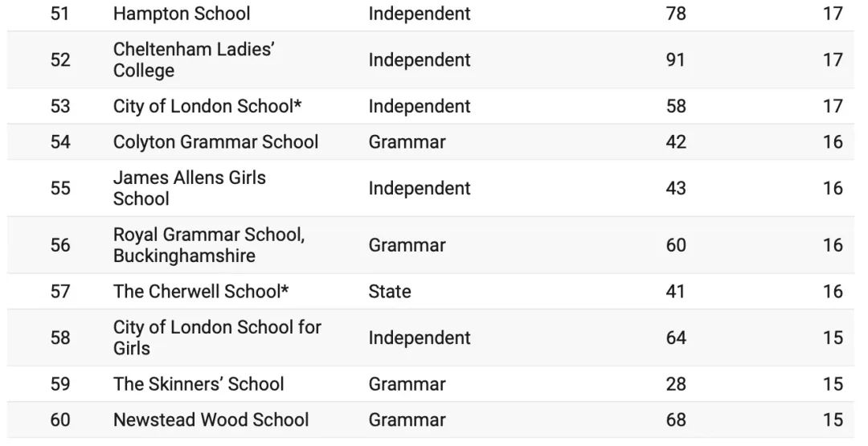Click value 28 in Skinners' School row
The height and width of the screenshot is (446, 868).
tap(676, 384)
